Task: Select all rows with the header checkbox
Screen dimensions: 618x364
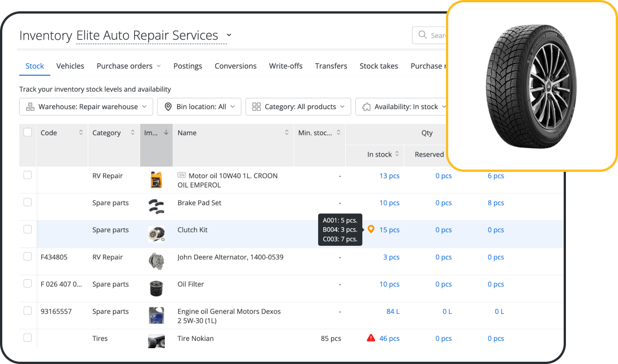Action: pos(27,132)
